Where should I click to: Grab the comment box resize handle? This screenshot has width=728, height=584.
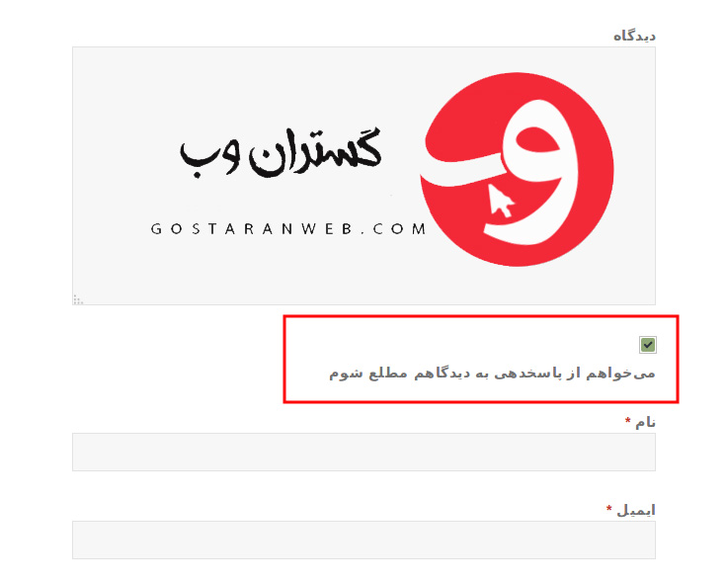pos(78,299)
